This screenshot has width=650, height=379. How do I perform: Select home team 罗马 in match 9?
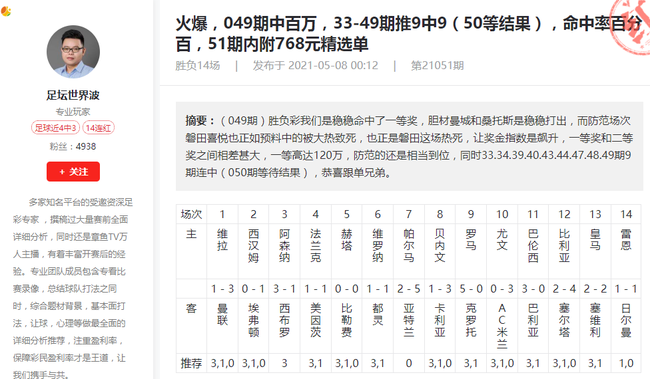(x=471, y=240)
